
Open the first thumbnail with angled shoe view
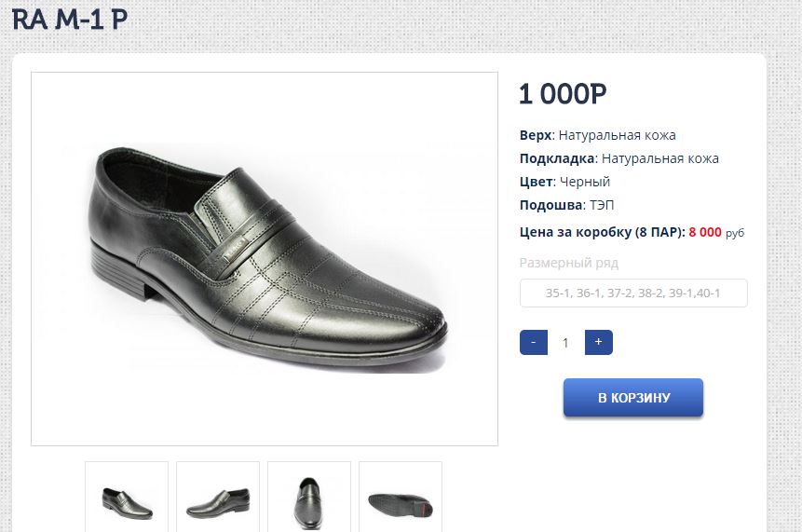pyautogui.click(x=127, y=498)
